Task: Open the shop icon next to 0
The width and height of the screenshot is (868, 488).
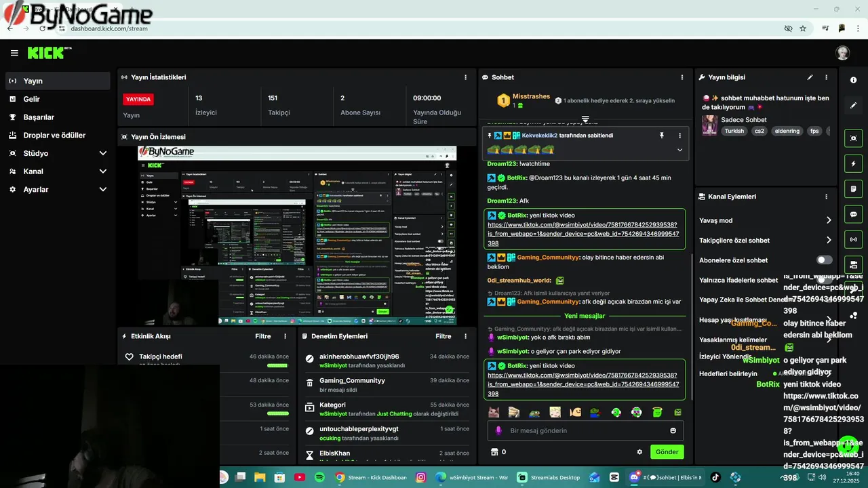Action: click(494, 452)
